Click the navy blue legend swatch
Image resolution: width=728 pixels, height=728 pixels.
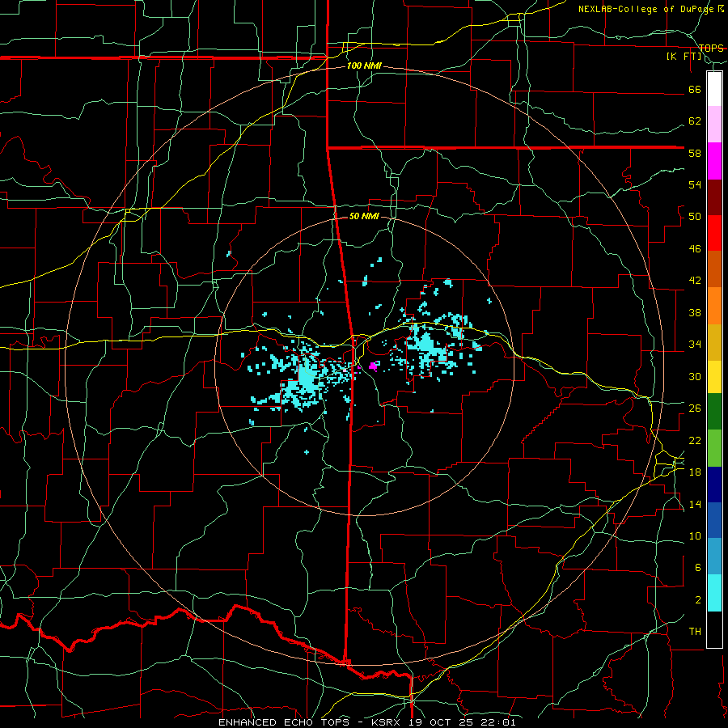pyautogui.click(x=714, y=485)
